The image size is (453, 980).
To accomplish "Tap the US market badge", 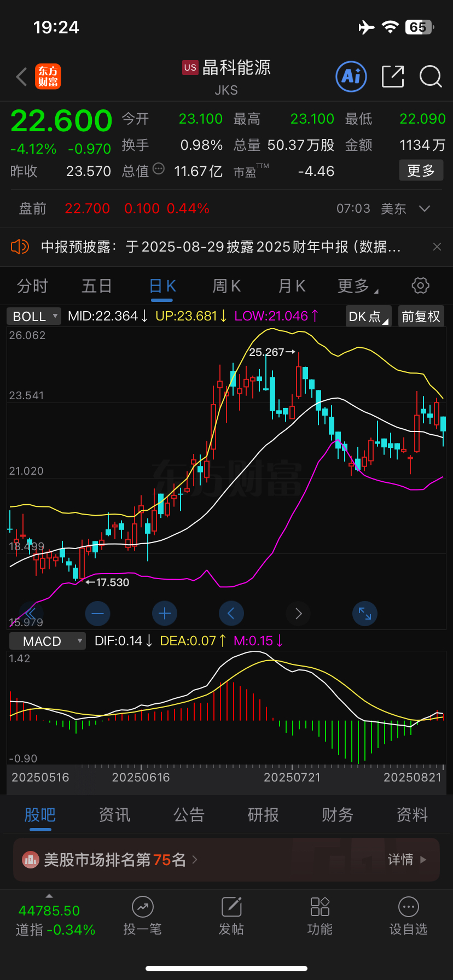I will click(190, 67).
